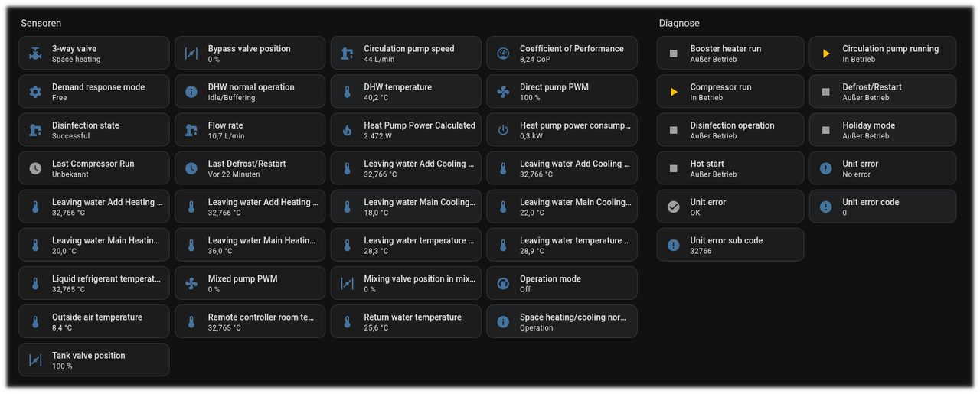Viewport: 980px width, 394px height.
Task: Open the Outside air temperature card
Action: [94, 322]
